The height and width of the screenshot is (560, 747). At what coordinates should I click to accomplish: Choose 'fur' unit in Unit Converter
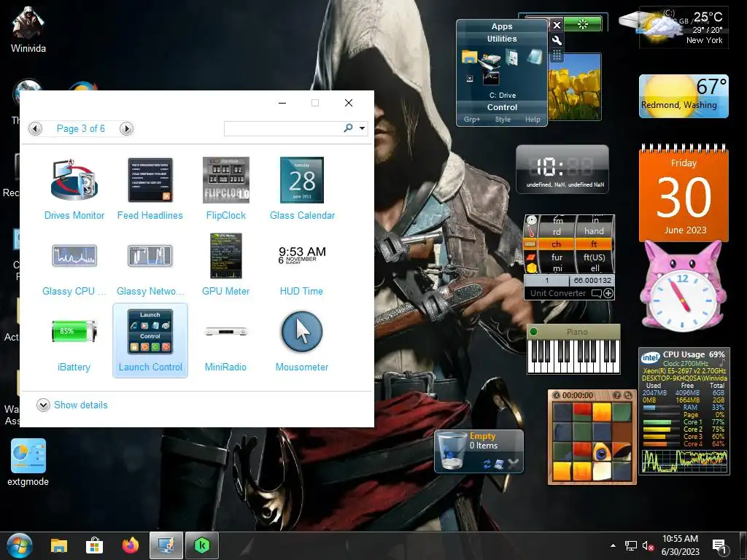coord(557,257)
